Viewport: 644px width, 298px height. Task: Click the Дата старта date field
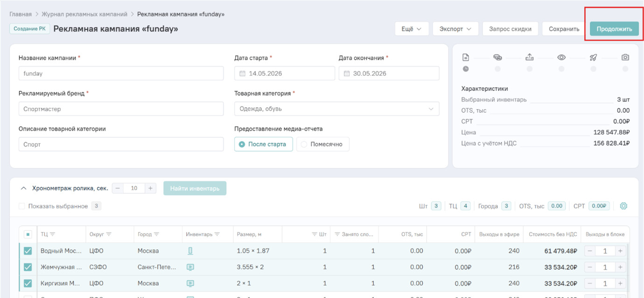284,73
